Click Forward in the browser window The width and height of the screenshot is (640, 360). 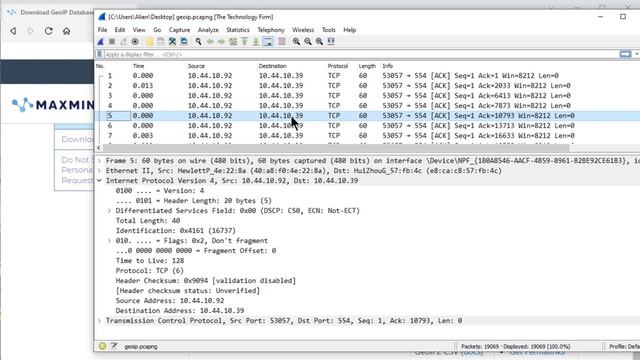(31, 31)
